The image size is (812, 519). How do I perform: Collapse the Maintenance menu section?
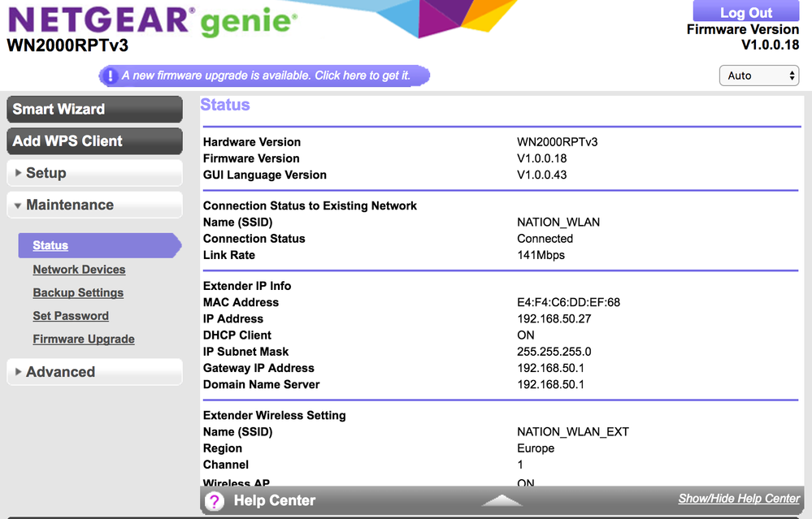click(94, 205)
